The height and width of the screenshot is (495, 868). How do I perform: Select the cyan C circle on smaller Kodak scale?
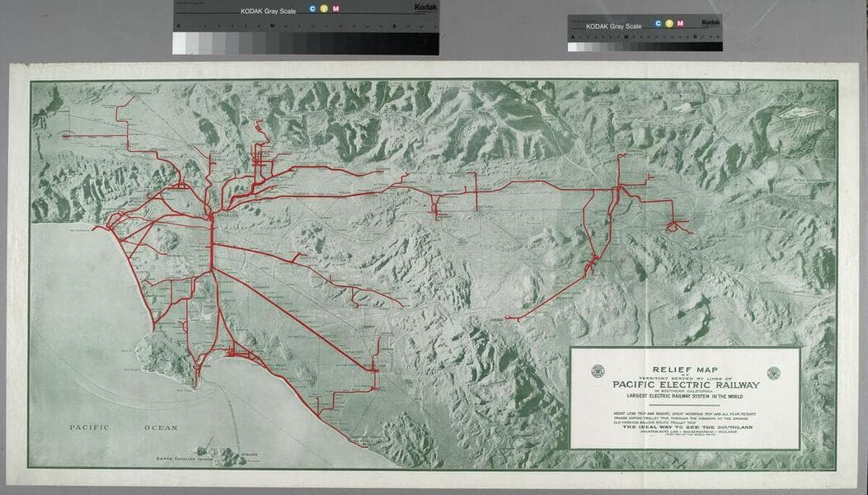point(658,23)
